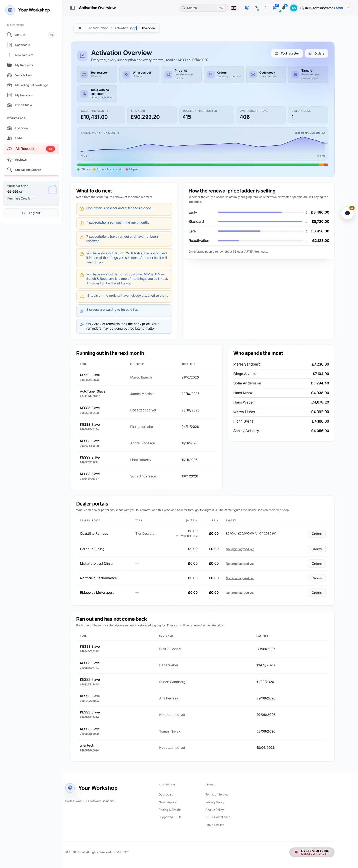Open Tools with no customer card
358x868 pixels.
click(97, 94)
